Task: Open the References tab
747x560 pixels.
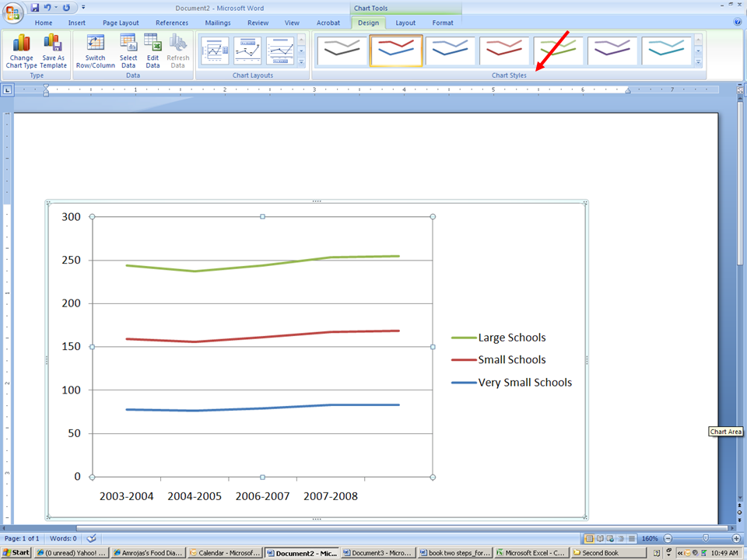Action: (172, 23)
